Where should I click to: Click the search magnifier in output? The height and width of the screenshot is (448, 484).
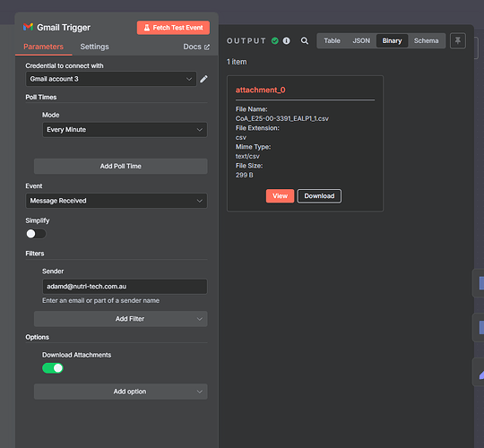[x=305, y=40]
